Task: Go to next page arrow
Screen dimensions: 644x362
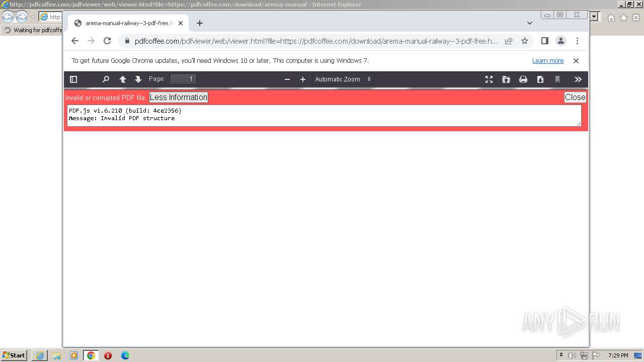Action: tap(138, 79)
